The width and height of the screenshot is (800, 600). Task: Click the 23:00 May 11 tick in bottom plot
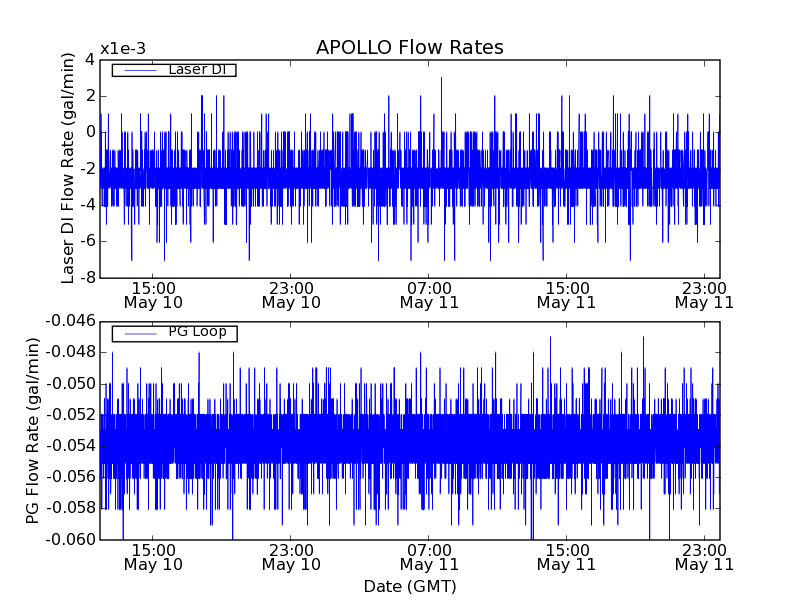point(704,557)
